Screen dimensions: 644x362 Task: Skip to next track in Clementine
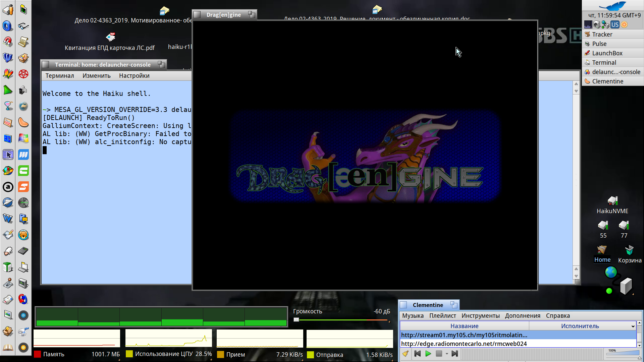click(455, 354)
